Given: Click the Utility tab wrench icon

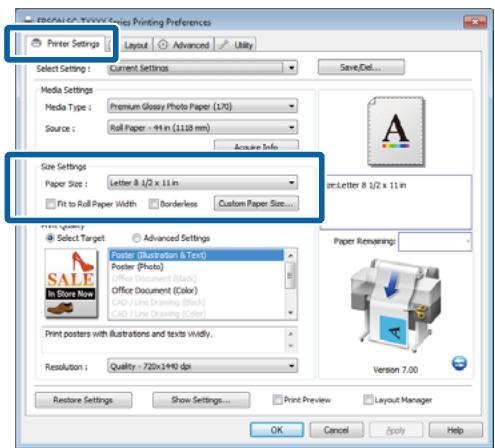Looking at the screenshot, I should (x=224, y=44).
